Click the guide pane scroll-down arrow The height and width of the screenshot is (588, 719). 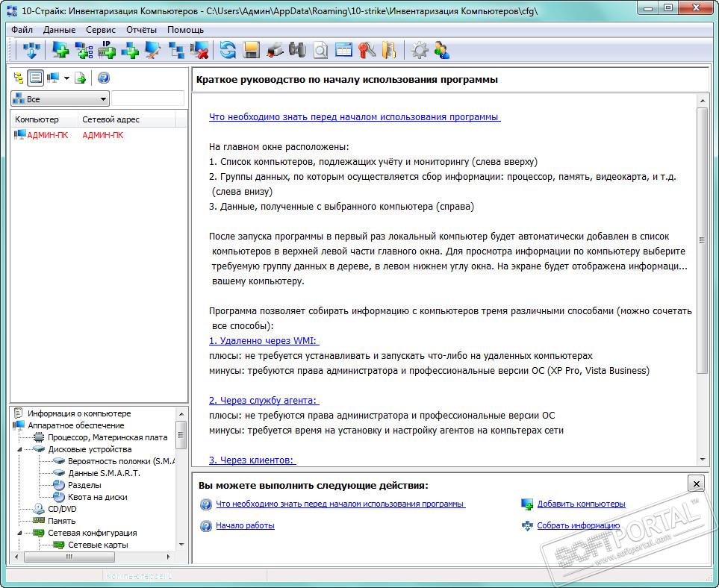[703, 459]
